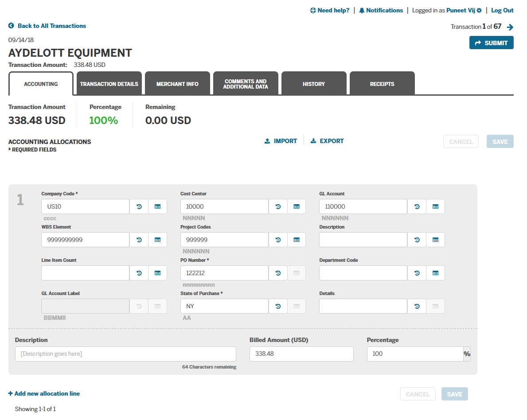The width and height of the screenshot is (527, 420).
Task: Reset the allocation Description code field
Action: pos(417,240)
